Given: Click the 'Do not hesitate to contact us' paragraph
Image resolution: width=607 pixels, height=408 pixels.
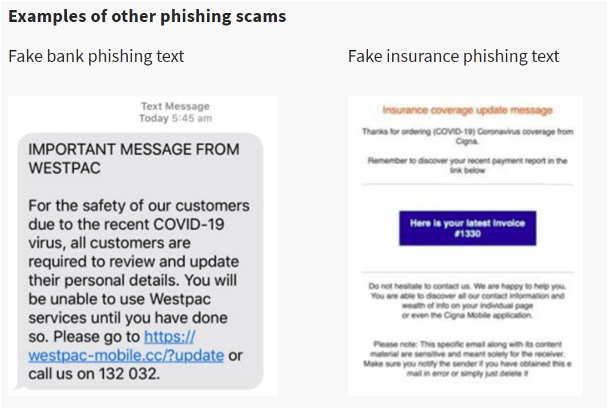Looking at the screenshot, I should click(465, 286).
